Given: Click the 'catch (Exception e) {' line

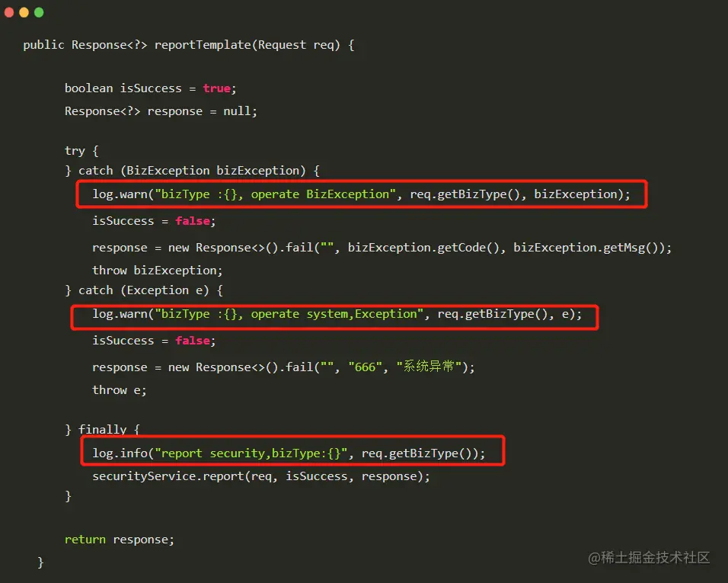Looking at the screenshot, I should 144,290.
